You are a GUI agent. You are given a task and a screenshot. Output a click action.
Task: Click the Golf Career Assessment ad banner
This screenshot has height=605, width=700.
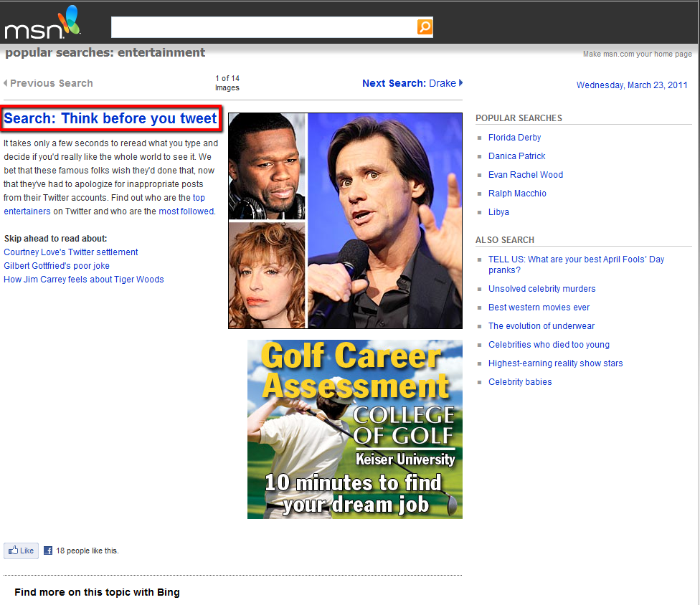pos(355,429)
